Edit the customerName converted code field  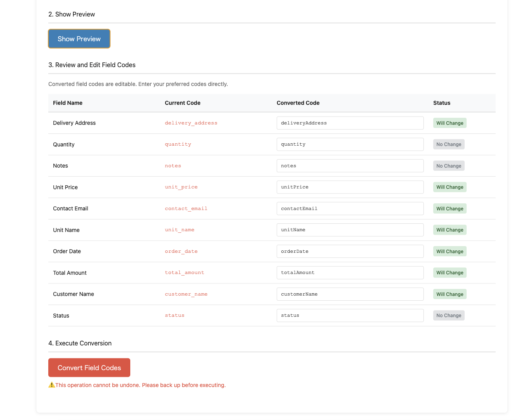click(x=350, y=294)
